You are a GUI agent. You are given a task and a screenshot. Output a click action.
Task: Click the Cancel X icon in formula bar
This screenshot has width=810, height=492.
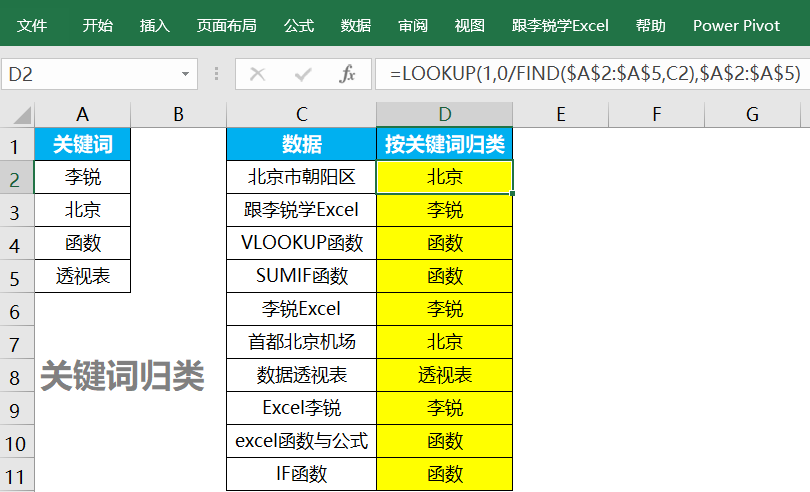click(257, 74)
